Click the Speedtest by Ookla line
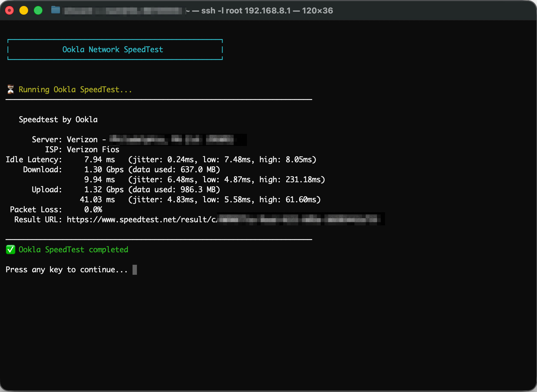Image resolution: width=537 pixels, height=392 pixels. pos(58,120)
